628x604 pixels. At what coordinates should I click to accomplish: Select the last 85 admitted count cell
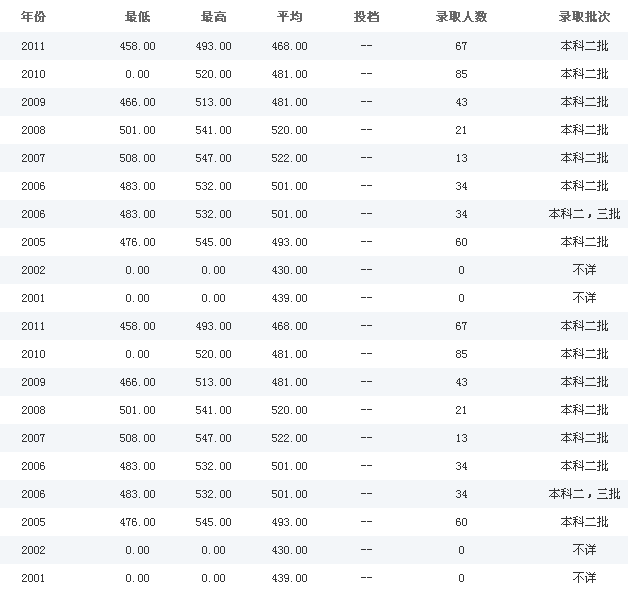click(461, 354)
